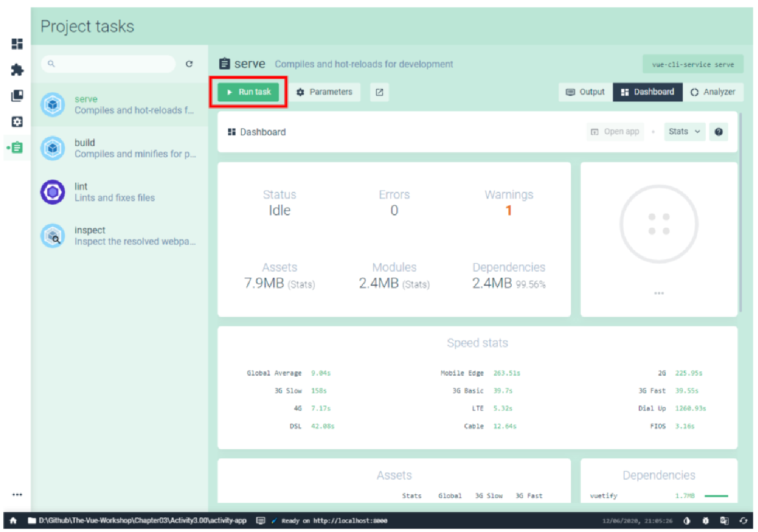Click the vue-cli-service serve command label
Screen dimensions: 758x532
[x=693, y=64]
